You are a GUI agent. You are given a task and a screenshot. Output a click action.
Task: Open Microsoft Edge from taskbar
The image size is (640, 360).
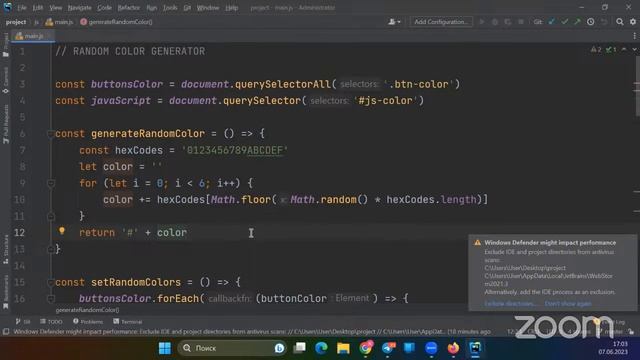click(321, 348)
